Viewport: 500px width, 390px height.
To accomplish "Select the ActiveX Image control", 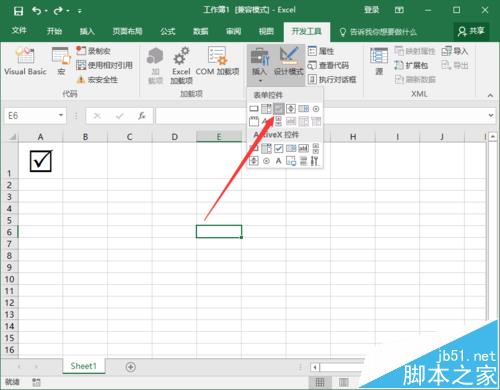I will click(291, 161).
